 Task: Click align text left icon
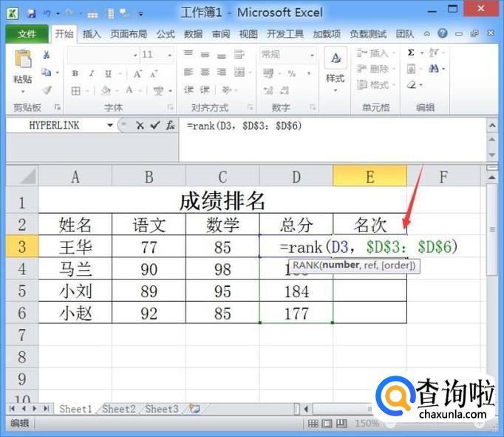click(x=188, y=72)
